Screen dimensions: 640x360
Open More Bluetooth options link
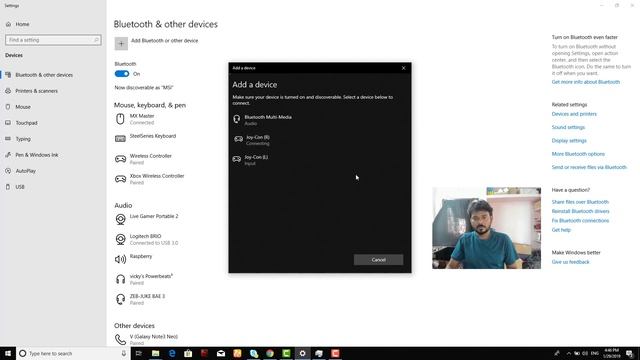pos(578,154)
